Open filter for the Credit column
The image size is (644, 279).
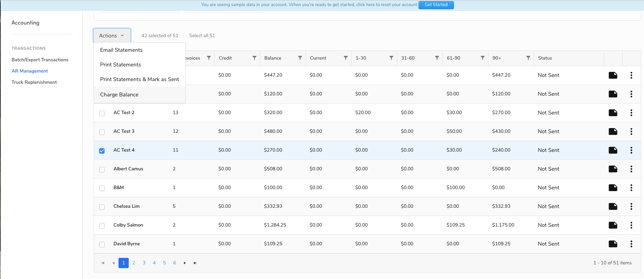254,58
